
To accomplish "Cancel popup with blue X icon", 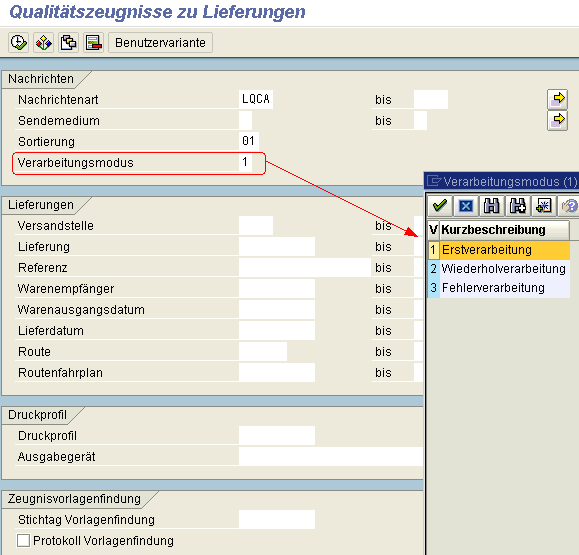I will [466, 206].
